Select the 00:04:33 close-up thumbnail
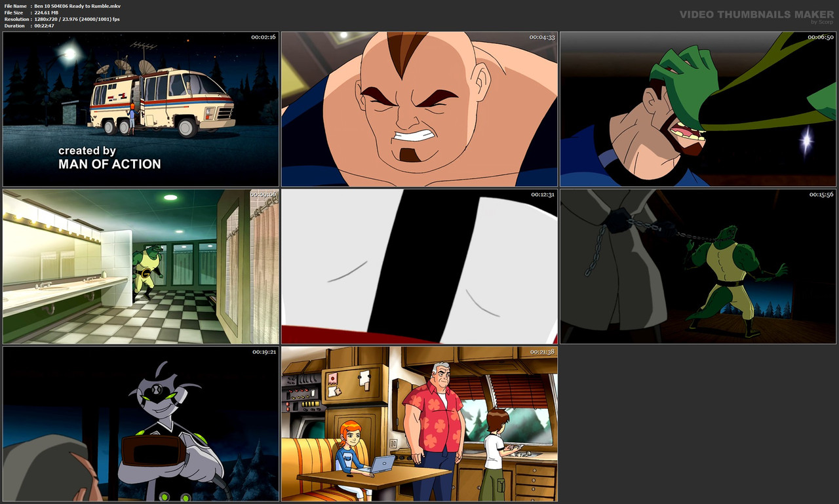839x504 pixels. point(419,108)
